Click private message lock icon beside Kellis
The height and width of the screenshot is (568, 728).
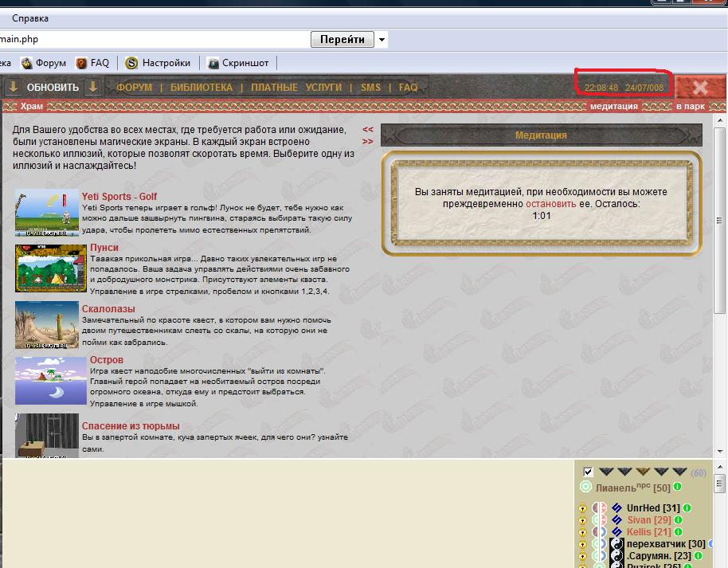coord(583,532)
